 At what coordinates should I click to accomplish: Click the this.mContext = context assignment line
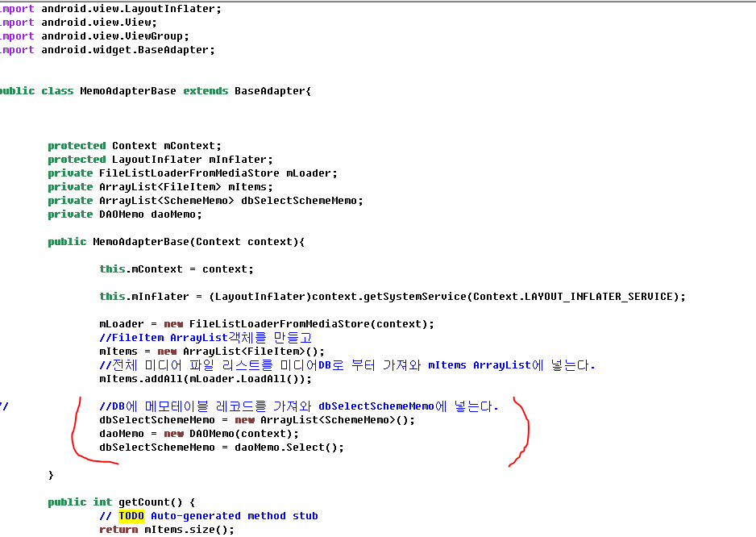[x=177, y=269]
